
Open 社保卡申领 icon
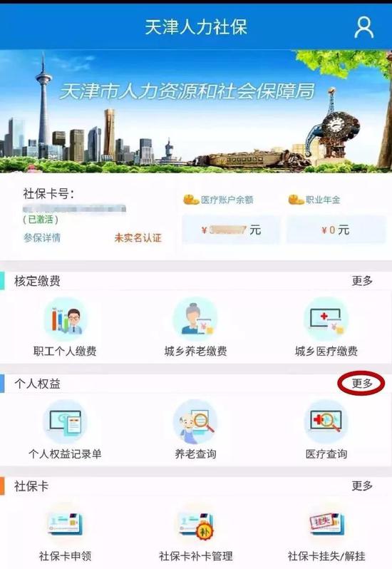65,525
